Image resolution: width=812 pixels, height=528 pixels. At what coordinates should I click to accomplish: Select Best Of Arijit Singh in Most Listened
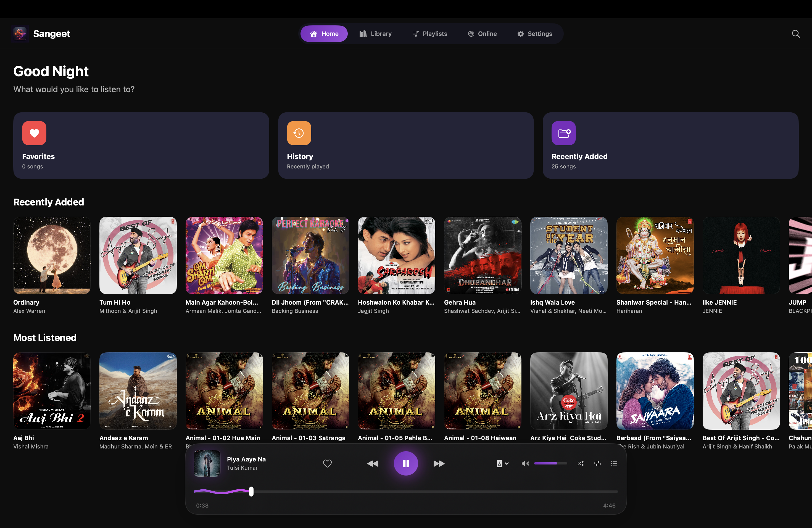pos(741,391)
